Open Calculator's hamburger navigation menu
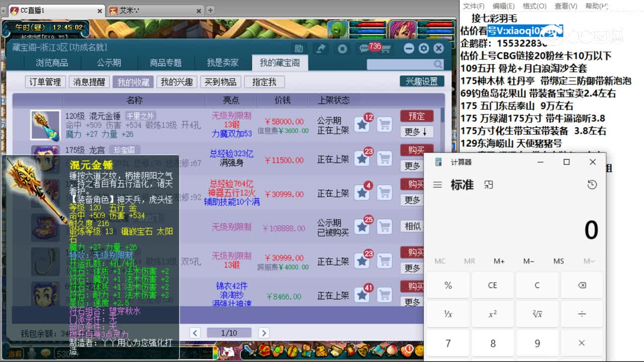 (x=437, y=184)
